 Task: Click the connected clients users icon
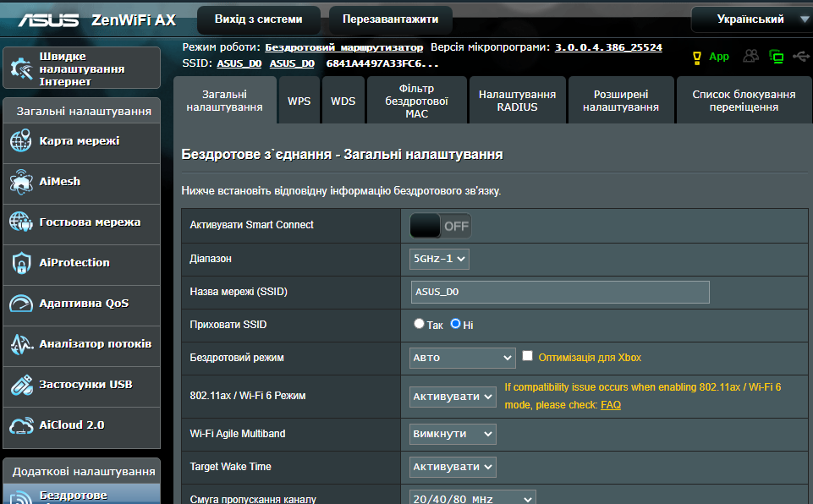tap(750, 56)
